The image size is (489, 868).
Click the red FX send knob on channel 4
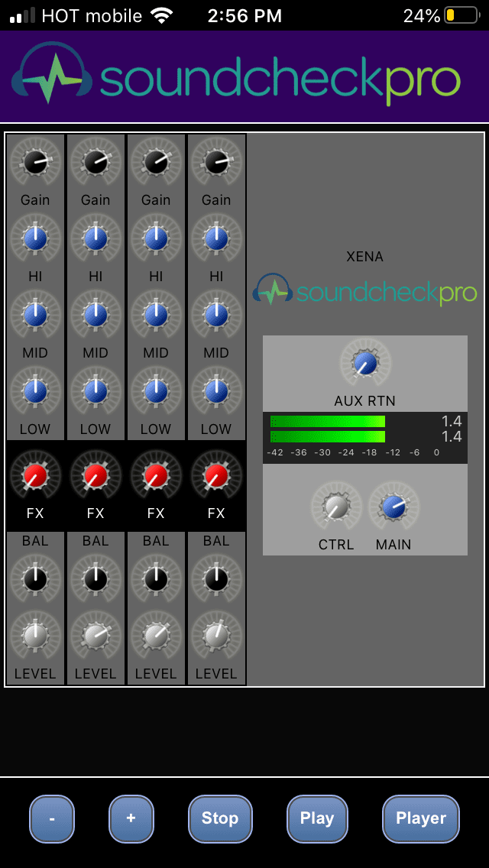[216, 475]
